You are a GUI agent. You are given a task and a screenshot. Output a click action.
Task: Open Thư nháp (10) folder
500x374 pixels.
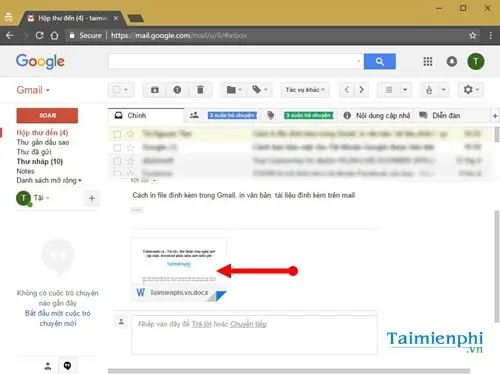click(40, 162)
